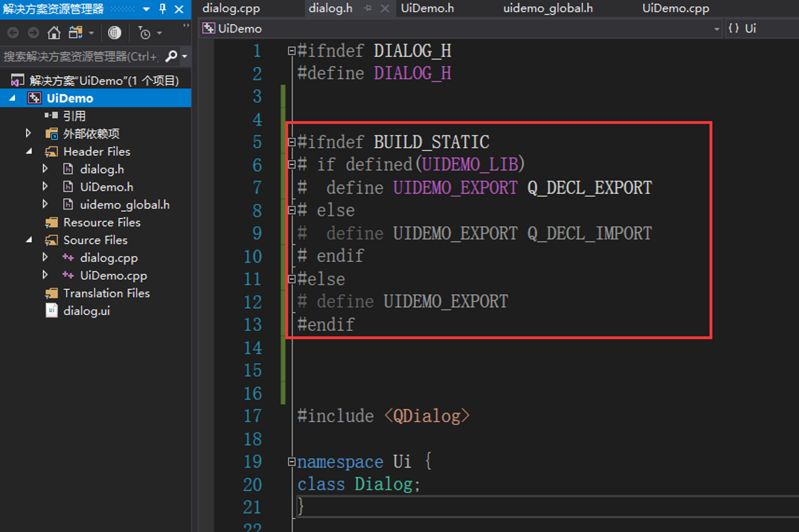Expand the dialog.h tree node arrow

tap(45, 169)
